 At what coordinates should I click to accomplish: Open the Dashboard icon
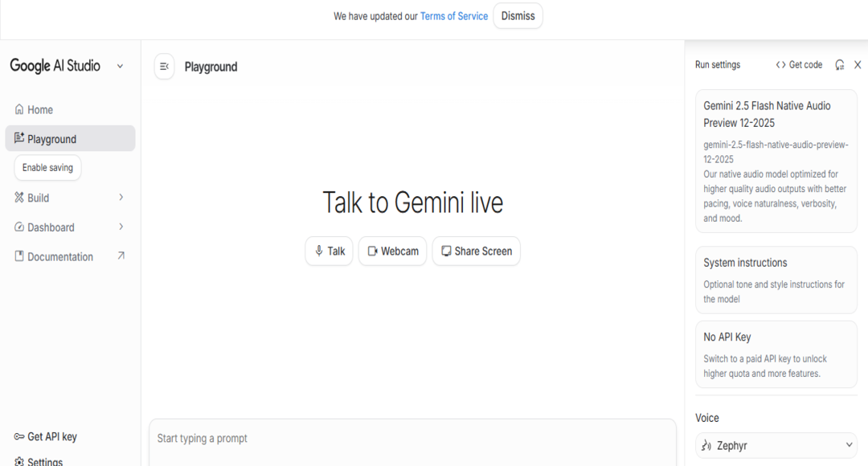point(18,227)
